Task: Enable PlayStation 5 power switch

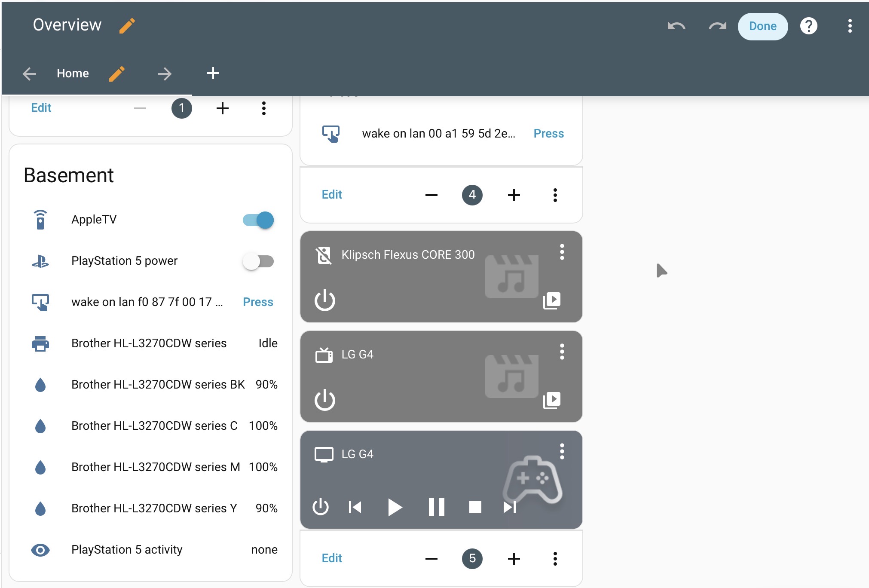Action: (258, 261)
